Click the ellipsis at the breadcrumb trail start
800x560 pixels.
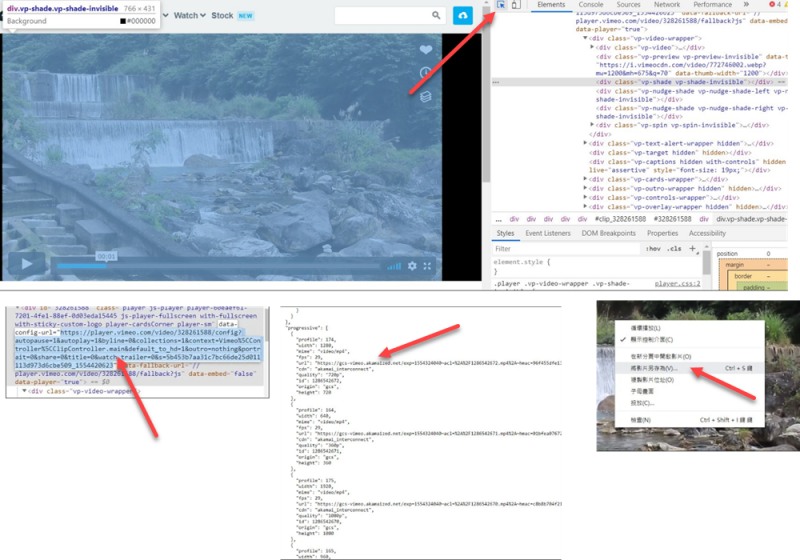(x=498, y=219)
